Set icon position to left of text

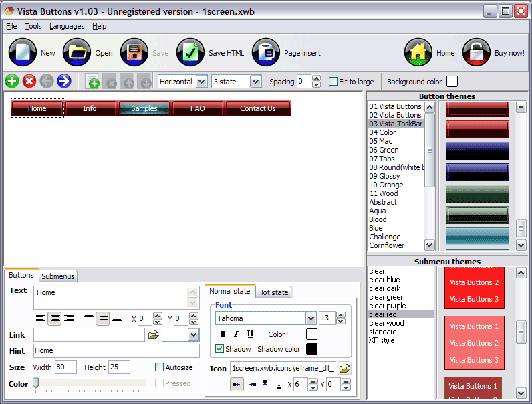click(x=237, y=385)
